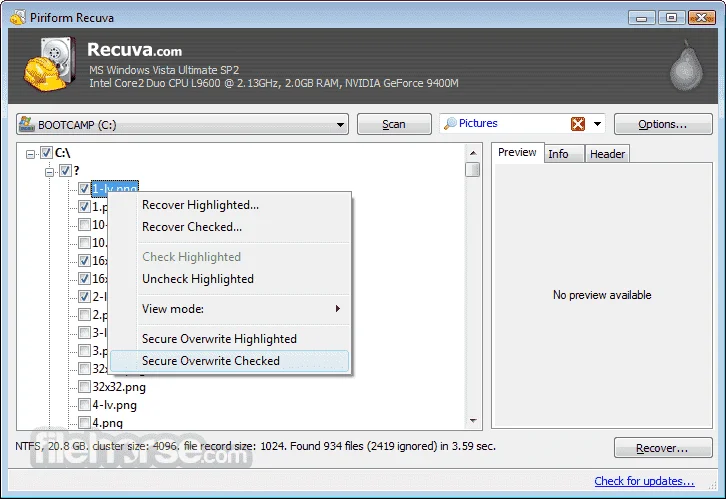The width and height of the screenshot is (726, 499).
Task: Click the 'Found 934 files' status text
Action: (327, 446)
